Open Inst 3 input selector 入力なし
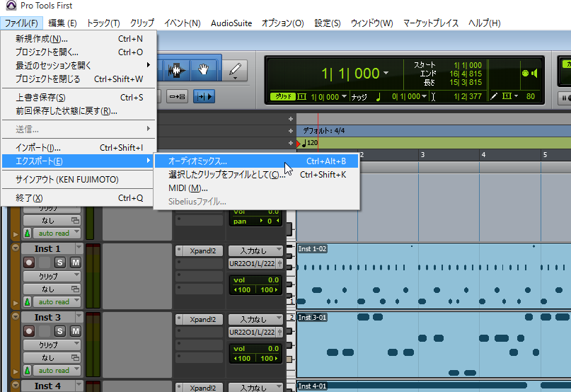Viewport: 571px width, 392px height. [255, 319]
